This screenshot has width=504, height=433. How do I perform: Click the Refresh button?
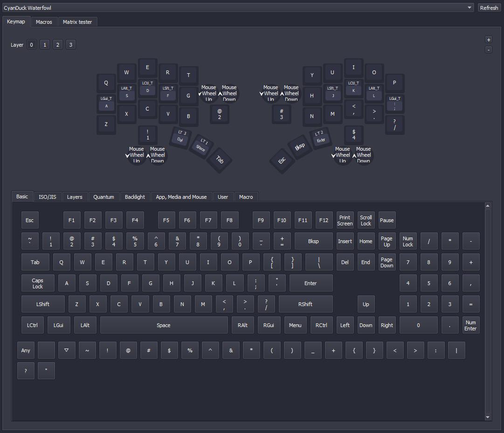pyautogui.click(x=489, y=8)
